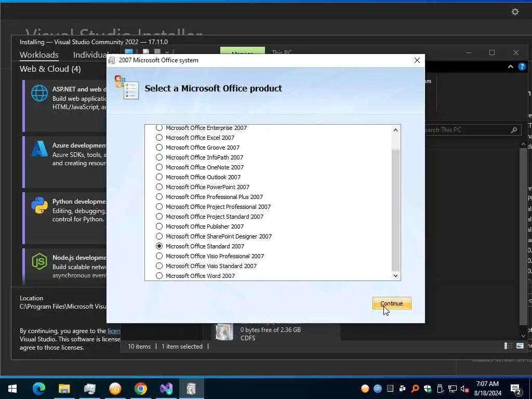Open the Workloads tab
532x399 pixels.
tap(39, 55)
